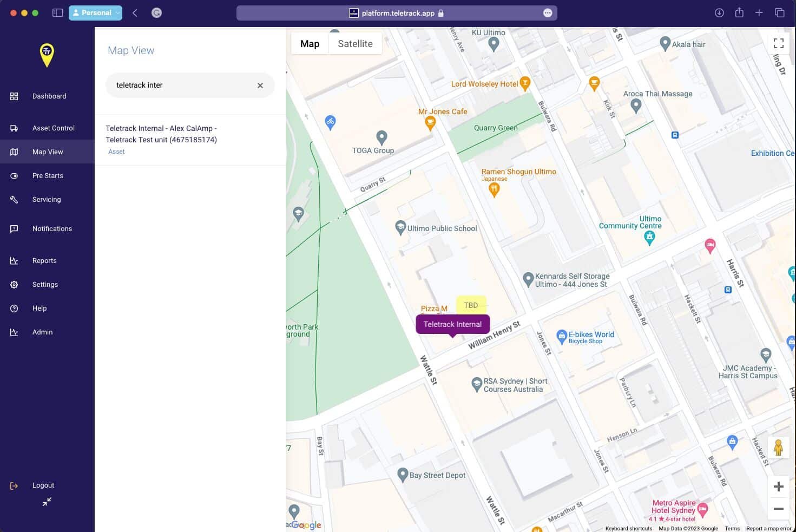The width and height of the screenshot is (796, 532).
Task: Switch map to Satellite view
Action: click(x=355, y=44)
